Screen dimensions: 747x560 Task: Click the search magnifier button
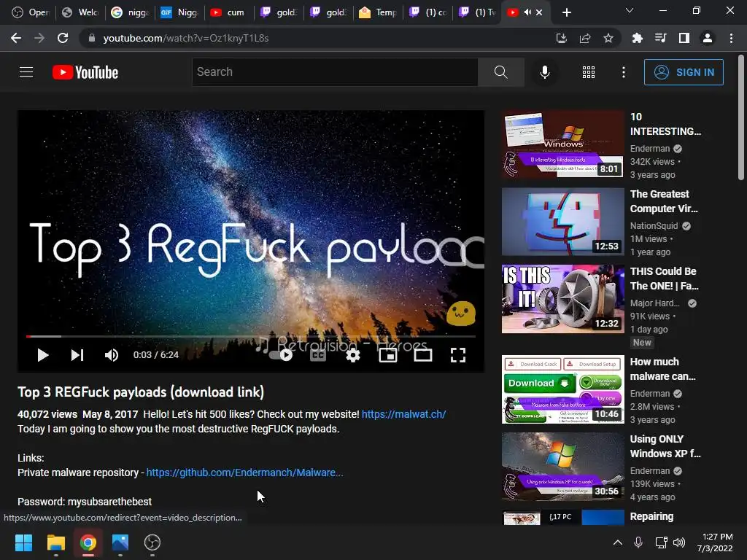pyautogui.click(x=500, y=72)
